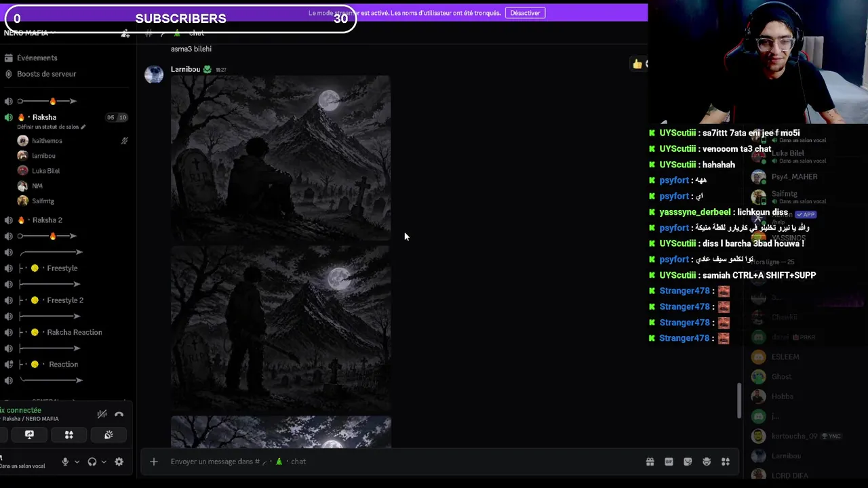Image resolution: width=868 pixels, height=488 pixels.
Task: Open the gift icon in message bar
Action: tap(650, 462)
